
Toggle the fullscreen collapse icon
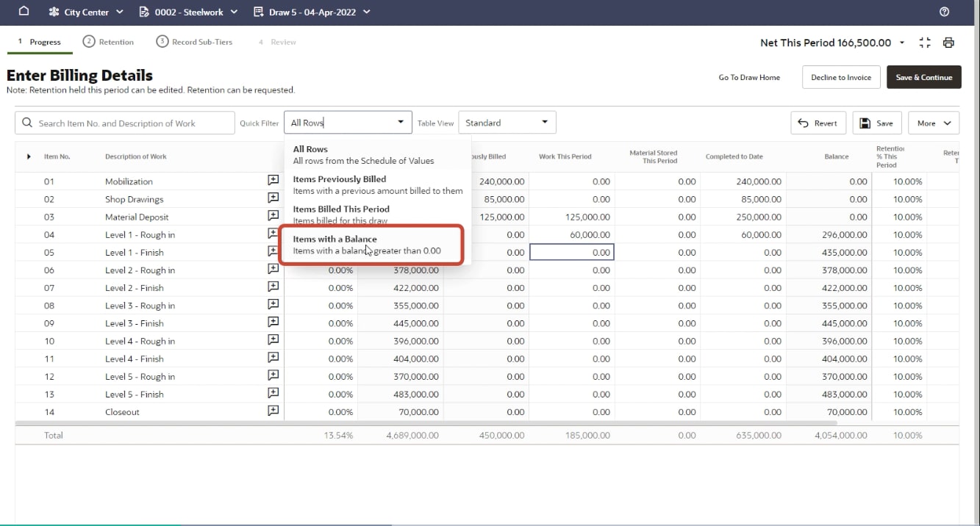click(925, 43)
